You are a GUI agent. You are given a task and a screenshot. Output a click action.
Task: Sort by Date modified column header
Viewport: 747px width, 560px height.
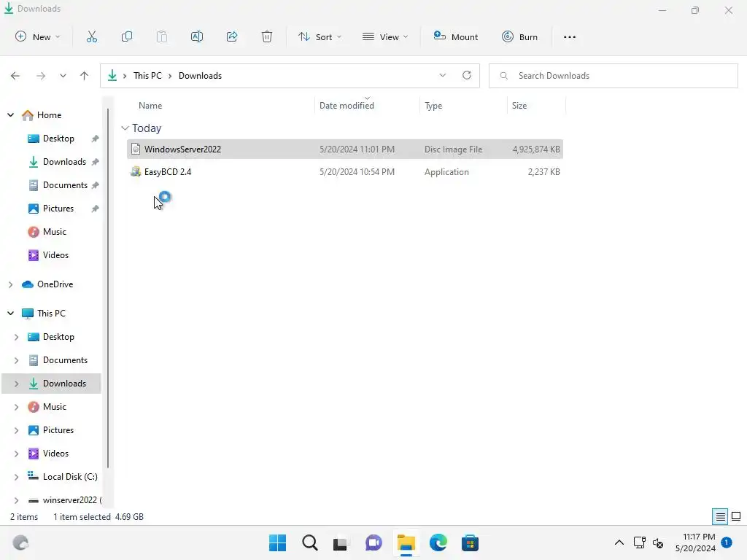tap(347, 106)
